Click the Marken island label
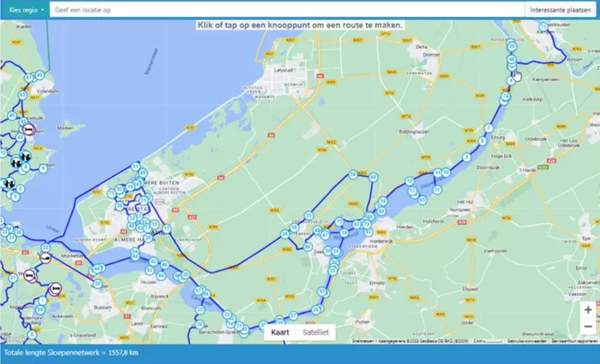Screen dimensions: 600x364 (66, 128)
